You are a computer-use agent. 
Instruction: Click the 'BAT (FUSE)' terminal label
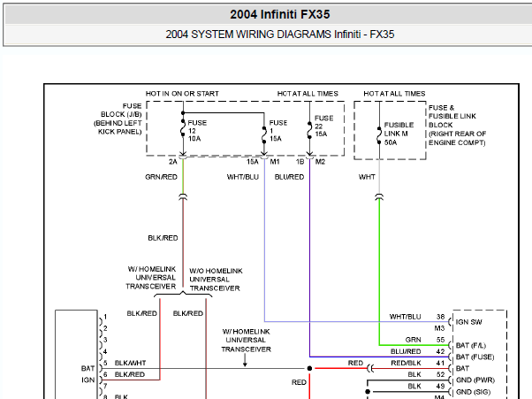pos(475,357)
